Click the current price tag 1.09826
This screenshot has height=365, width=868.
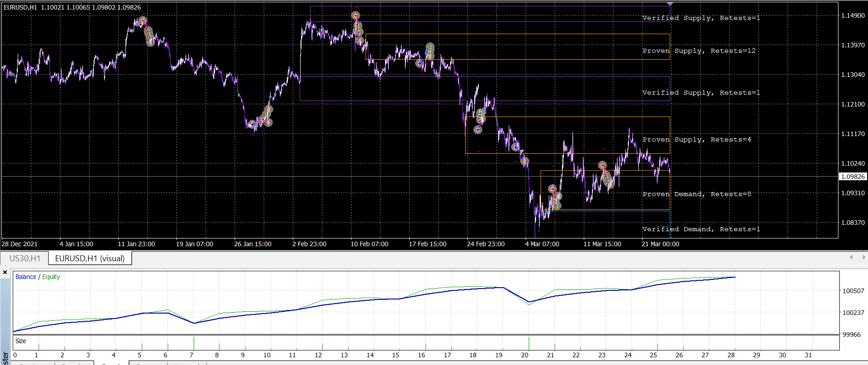(853, 177)
